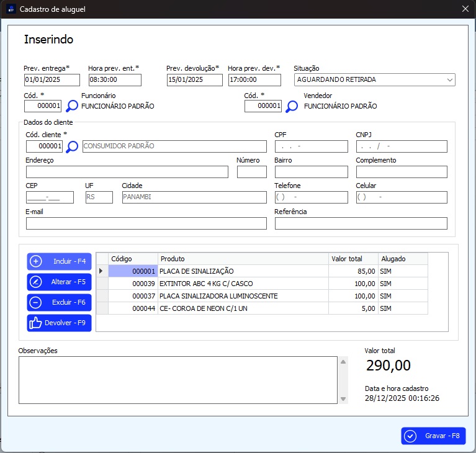
Task: Expand the Situação dropdown
Action: tap(449, 80)
